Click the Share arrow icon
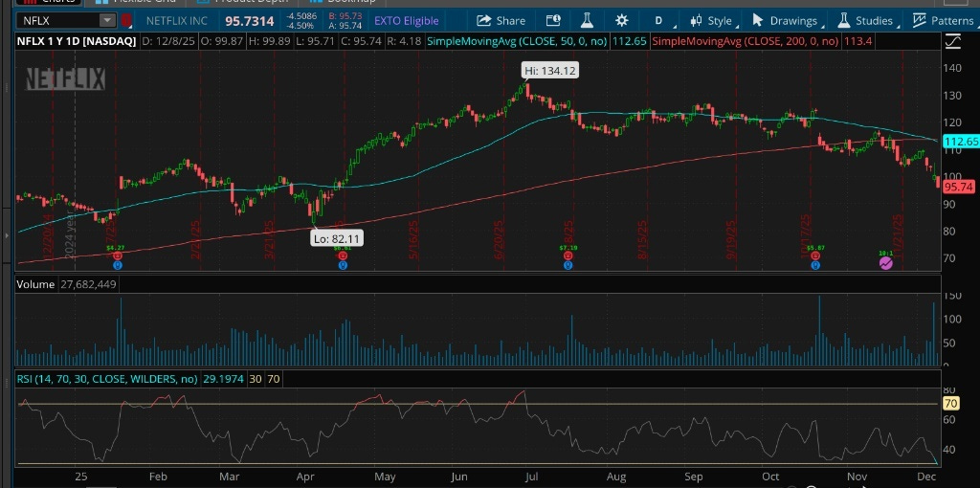980x488 pixels. point(483,21)
